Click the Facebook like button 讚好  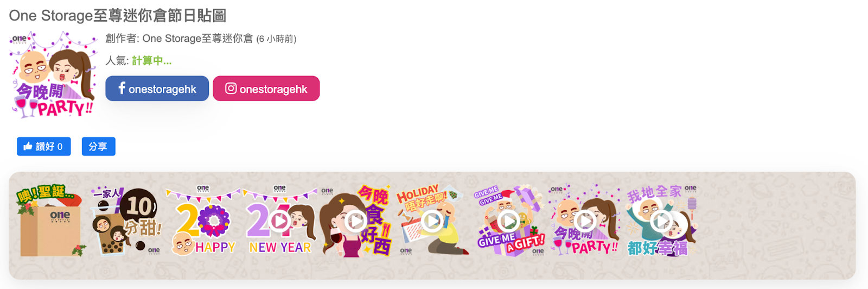point(44,147)
